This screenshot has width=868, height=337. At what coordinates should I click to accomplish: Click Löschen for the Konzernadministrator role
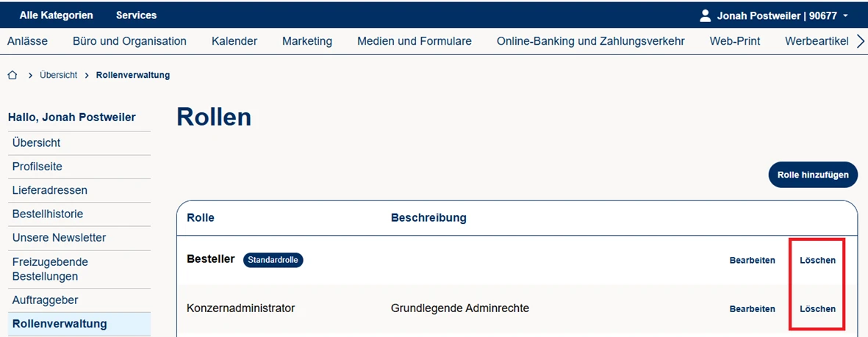(817, 309)
